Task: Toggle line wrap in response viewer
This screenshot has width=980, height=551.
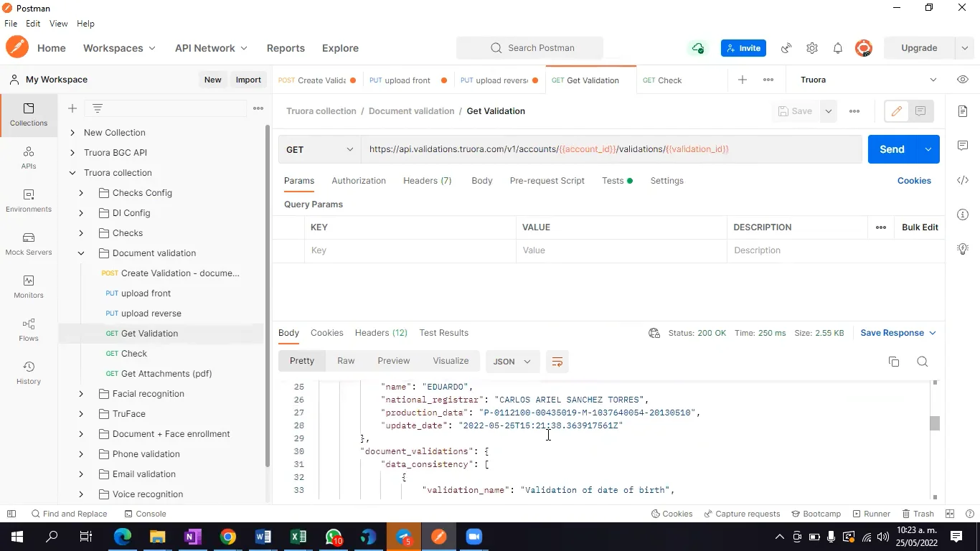Action: (557, 362)
